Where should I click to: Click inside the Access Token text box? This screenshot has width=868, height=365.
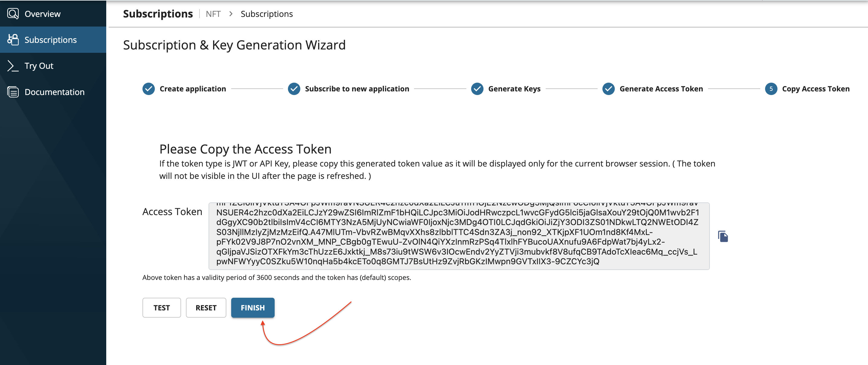click(459, 236)
